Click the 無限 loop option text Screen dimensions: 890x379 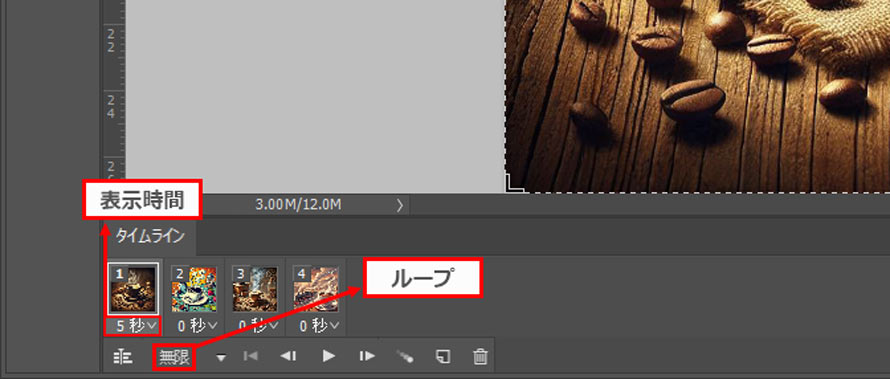tap(174, 357)
